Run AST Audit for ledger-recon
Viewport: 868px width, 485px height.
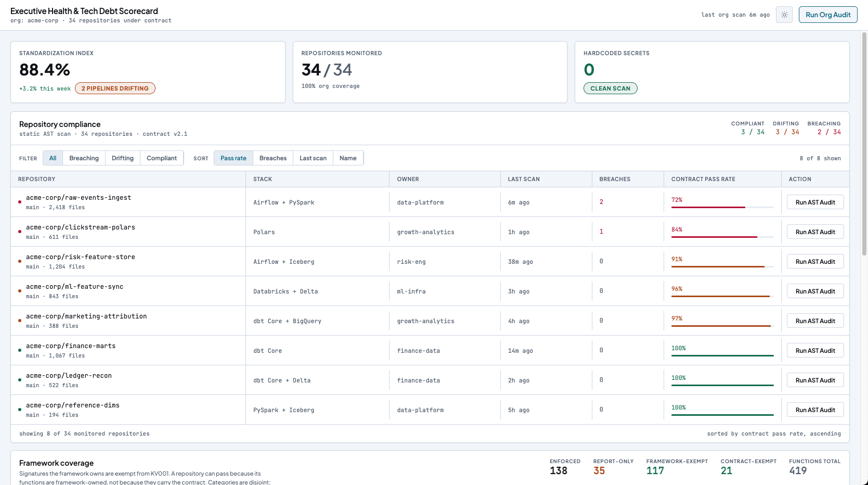815,380
